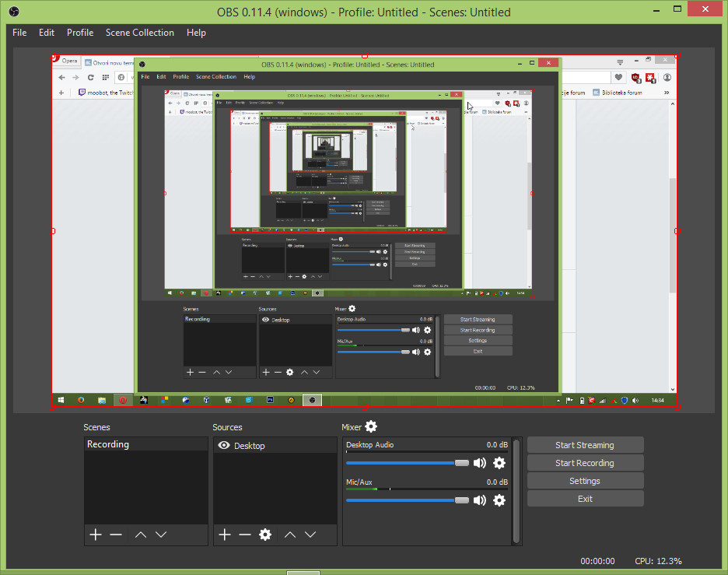Open Desktop Audio gear settings
The height and width of the screenshot is (575, 728).
tap(499, 463)
